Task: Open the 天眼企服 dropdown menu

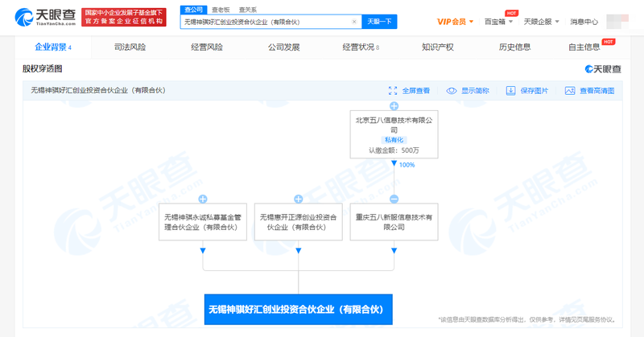Action: pos(541,22)
